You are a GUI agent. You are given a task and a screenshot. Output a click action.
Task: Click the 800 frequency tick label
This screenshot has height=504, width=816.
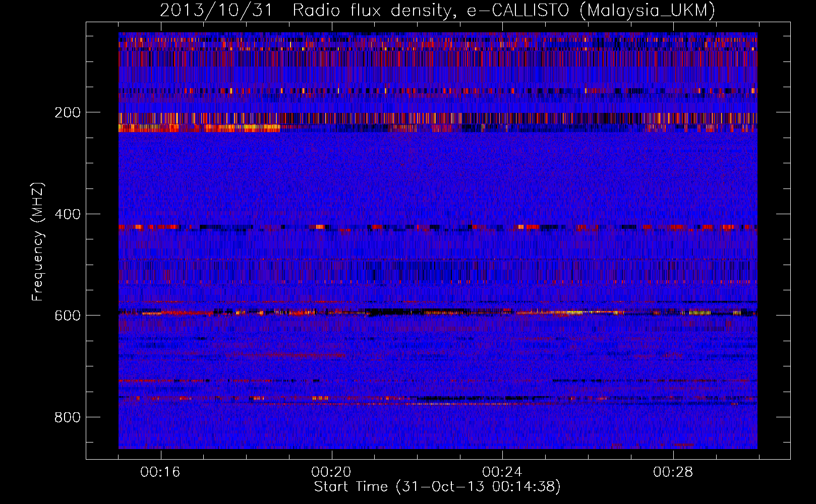[x=68, y=417]
